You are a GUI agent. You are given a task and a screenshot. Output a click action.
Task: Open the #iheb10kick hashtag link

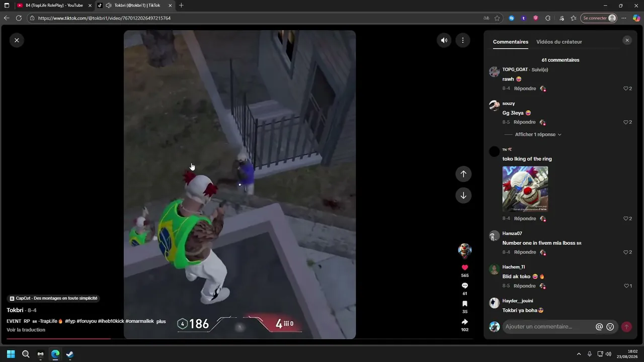pyautogui.click(x=111, y=321)
